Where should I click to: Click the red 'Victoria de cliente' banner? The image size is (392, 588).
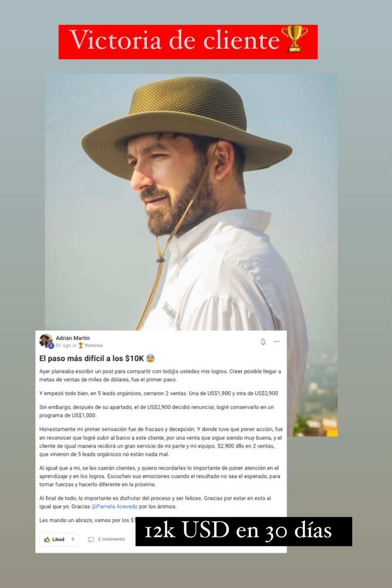(x=188, y=42)
